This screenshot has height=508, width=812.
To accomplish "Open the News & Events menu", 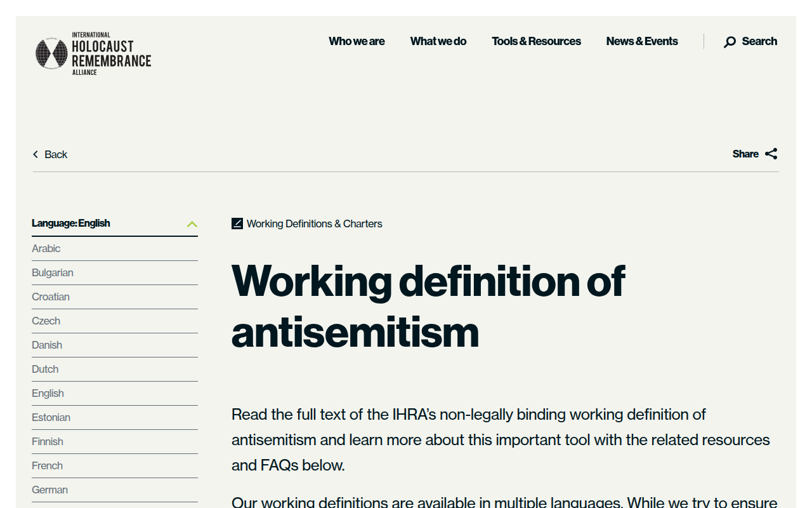I will (642, 41).
